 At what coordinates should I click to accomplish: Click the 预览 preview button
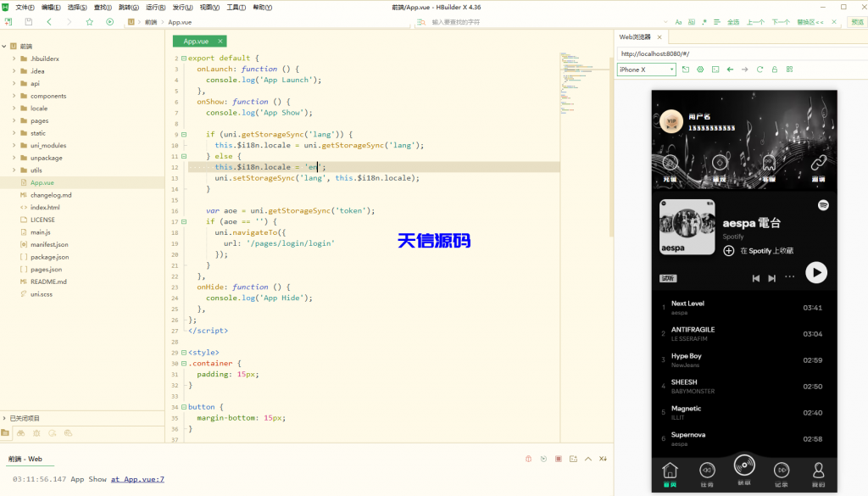point(857,22)
